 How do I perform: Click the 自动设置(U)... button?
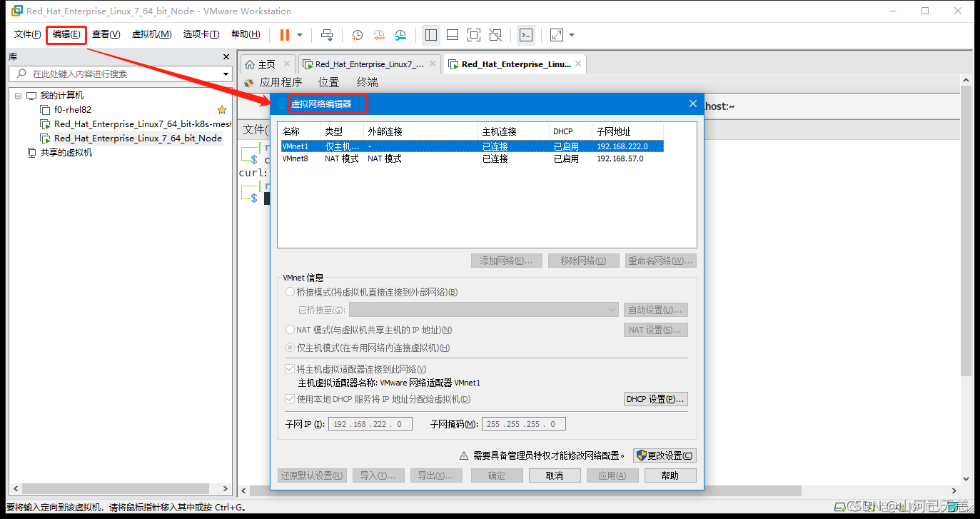656,310
